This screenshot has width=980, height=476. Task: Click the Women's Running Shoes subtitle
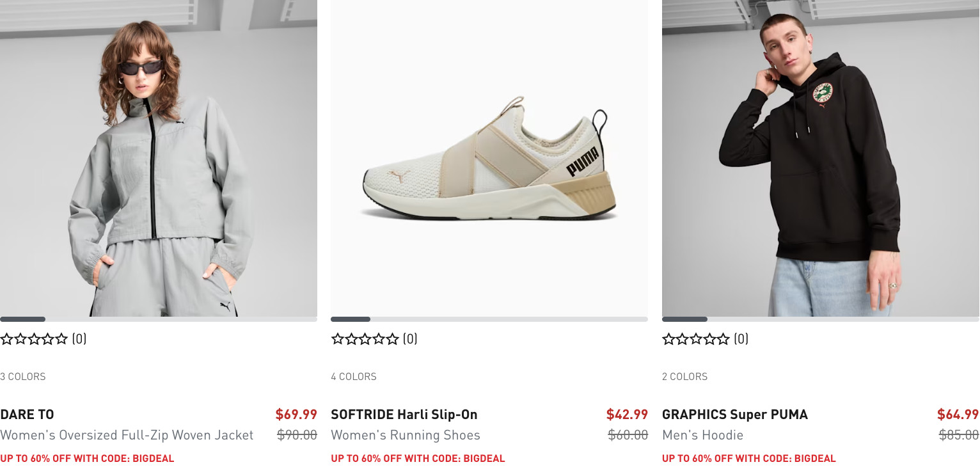[x=405, y=435]
